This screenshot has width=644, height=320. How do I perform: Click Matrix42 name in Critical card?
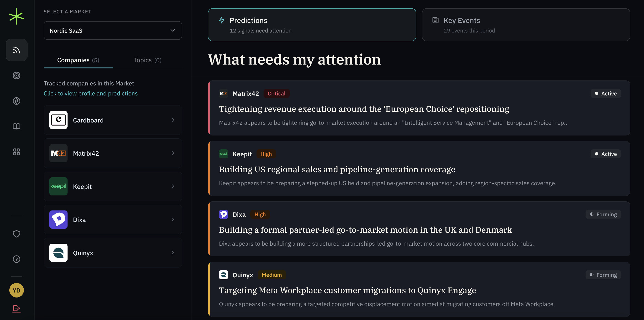pyautogui.click(x=246, y=94)
